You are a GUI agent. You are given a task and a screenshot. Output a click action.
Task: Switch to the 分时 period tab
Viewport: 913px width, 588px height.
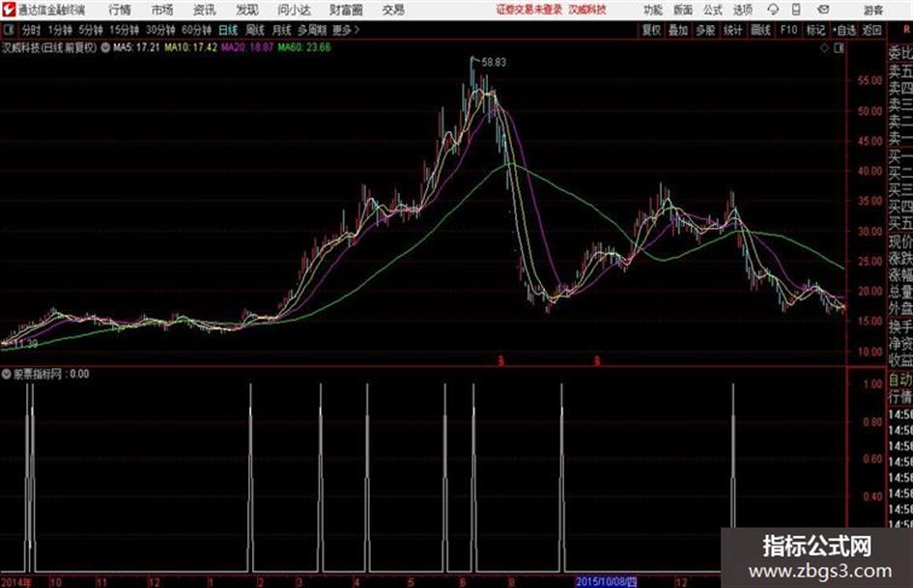pyautogui.click(x=31, y=30)
